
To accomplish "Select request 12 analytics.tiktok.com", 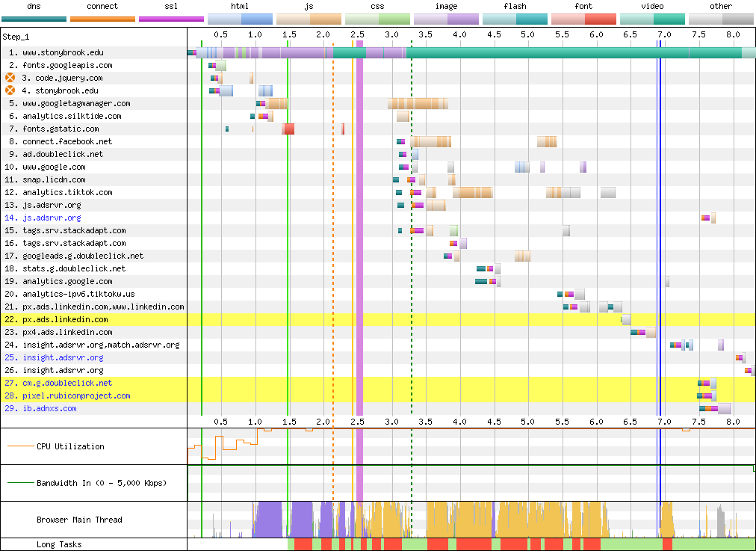I will [58, 192].
